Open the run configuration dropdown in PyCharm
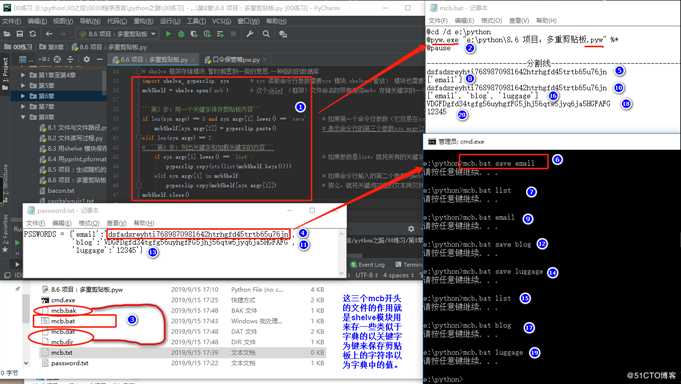Viewport: 681px width, 384px height. pyautogui.click(x=118, y=34)
